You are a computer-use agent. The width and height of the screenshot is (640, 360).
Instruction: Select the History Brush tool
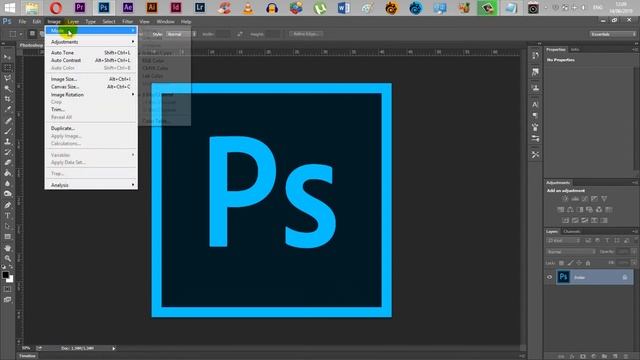coord(7,152)
